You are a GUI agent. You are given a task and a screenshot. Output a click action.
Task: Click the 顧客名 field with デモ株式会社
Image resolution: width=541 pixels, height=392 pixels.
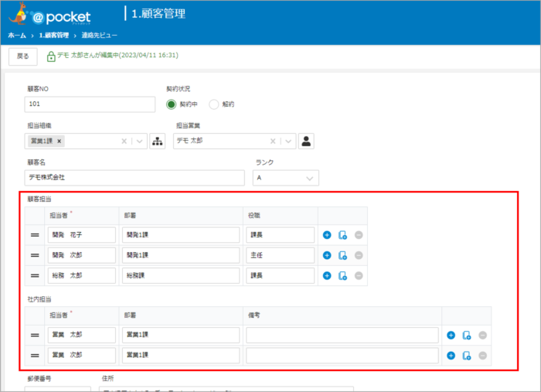click(134, 178)
